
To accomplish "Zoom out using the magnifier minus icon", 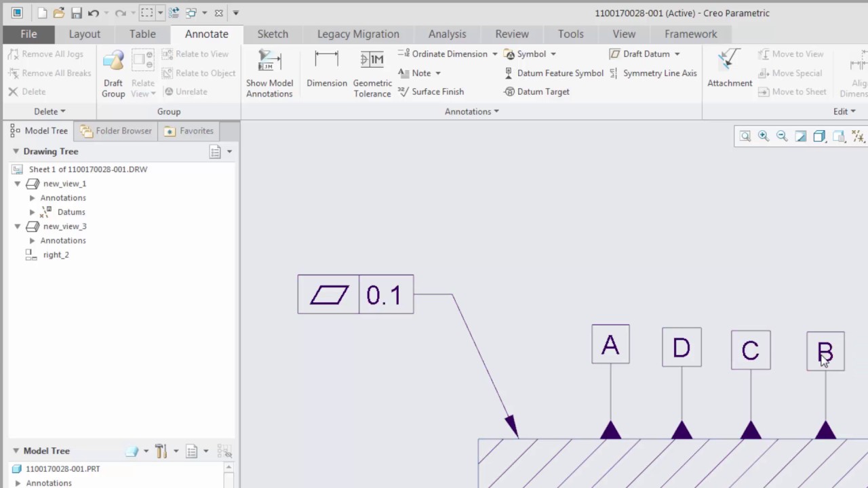I will coord(782,136).
